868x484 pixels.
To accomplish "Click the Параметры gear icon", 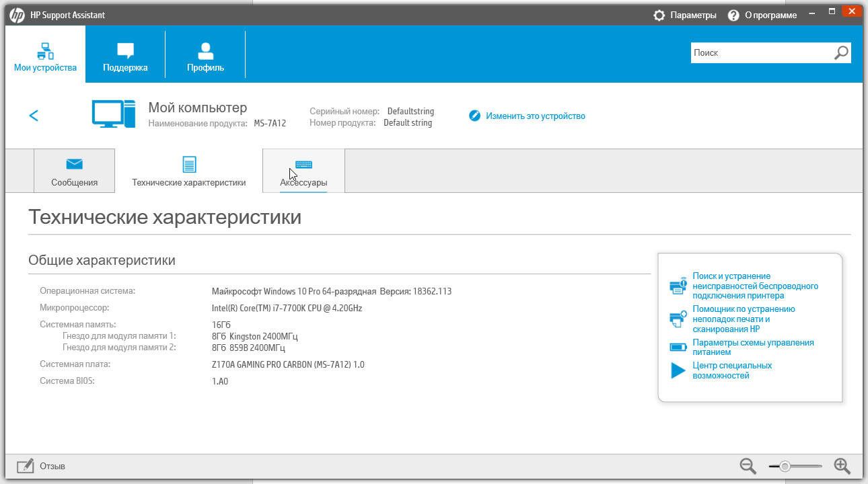I will point(659,15).
